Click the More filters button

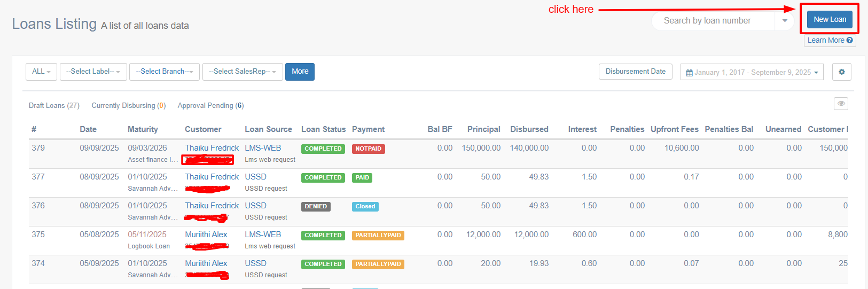click(300, 72)
